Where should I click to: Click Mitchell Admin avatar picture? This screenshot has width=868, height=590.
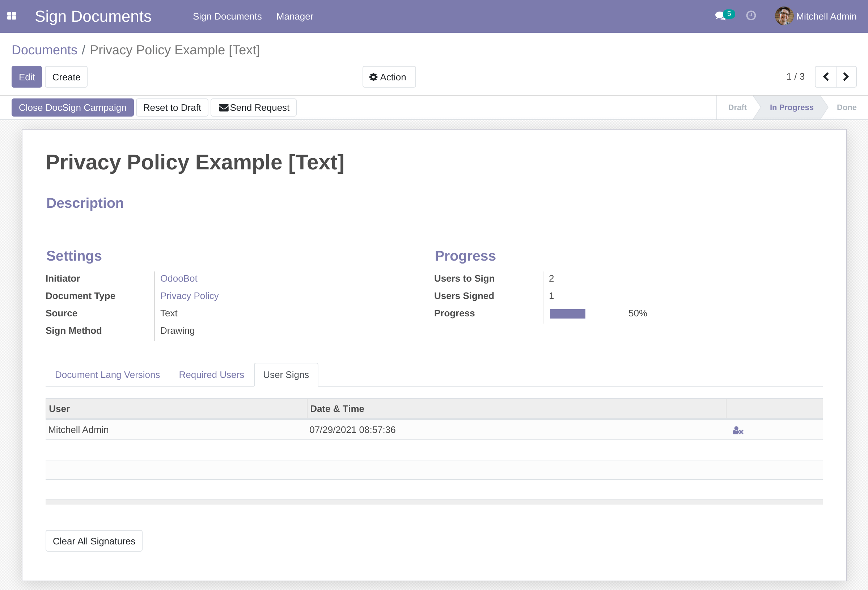coord(784,16)
